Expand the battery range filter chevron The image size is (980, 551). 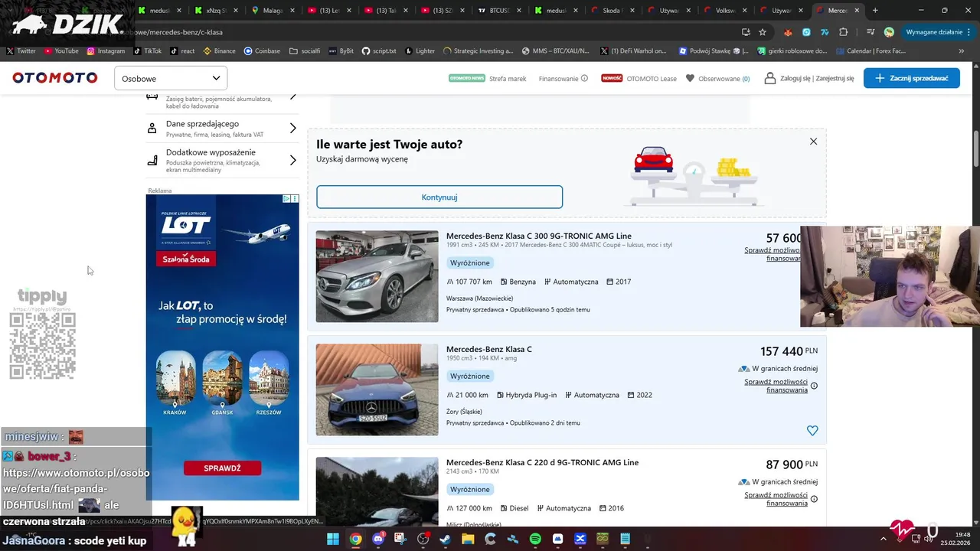click(x=292, y=96)
